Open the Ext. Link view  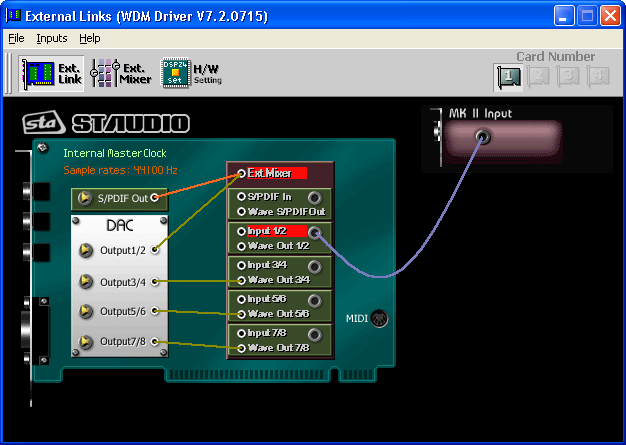coord(52,74)
